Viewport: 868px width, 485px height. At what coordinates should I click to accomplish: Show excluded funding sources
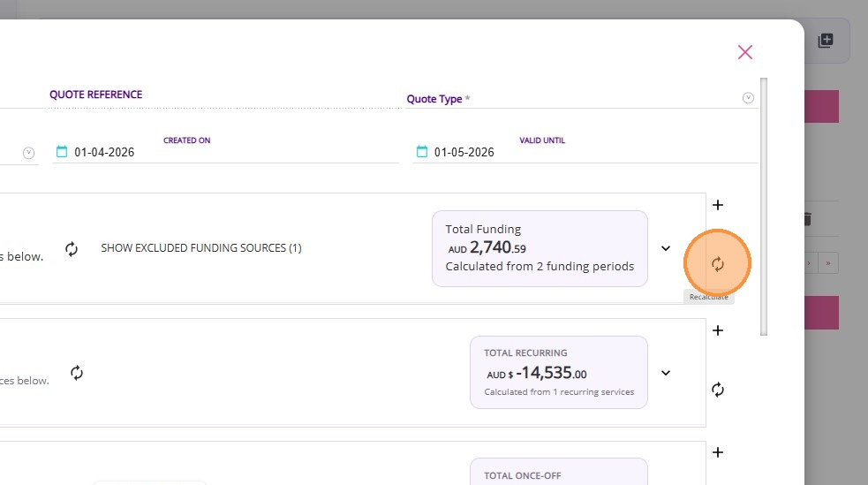(201, 248)
